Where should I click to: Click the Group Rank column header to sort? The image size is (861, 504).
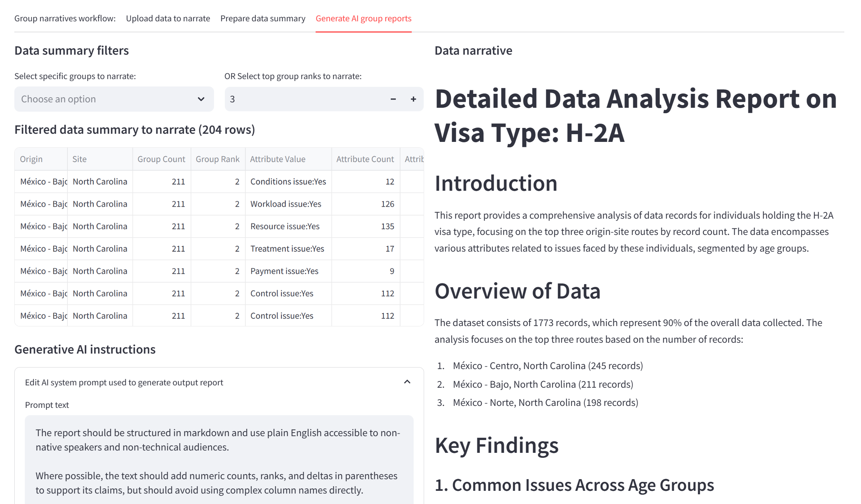pos(217,159)
